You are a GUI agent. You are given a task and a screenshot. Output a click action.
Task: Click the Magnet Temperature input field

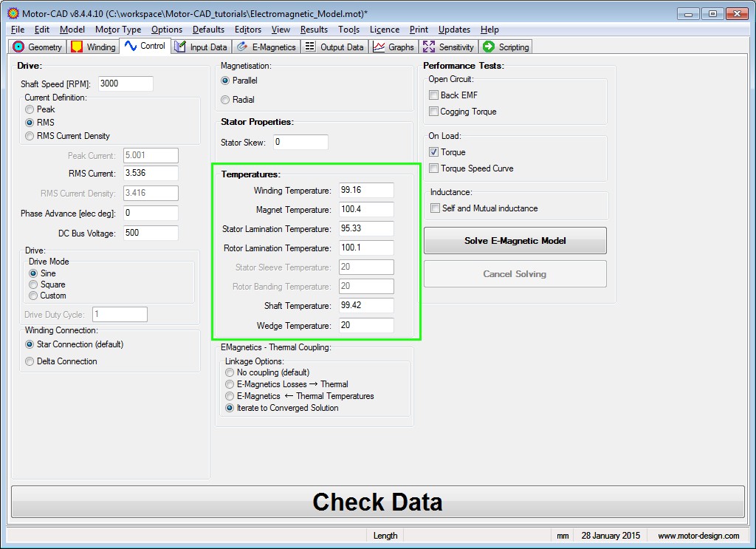coord(366,210)
